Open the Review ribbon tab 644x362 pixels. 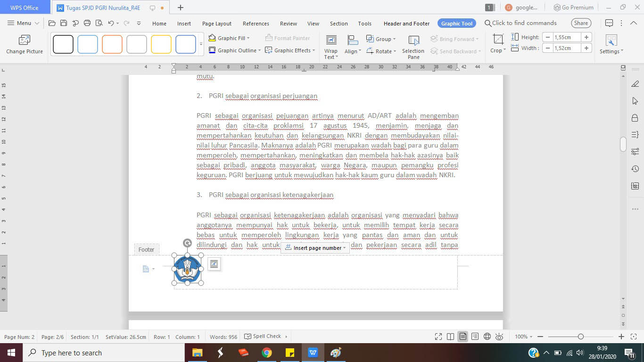(288, 23)
